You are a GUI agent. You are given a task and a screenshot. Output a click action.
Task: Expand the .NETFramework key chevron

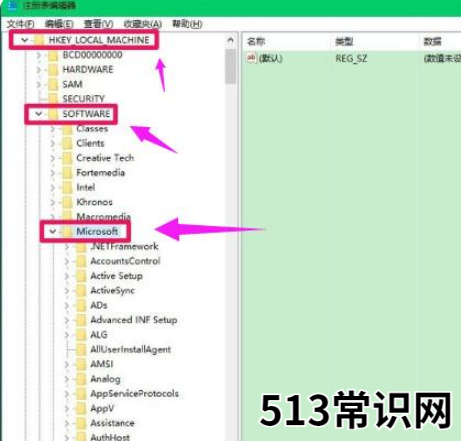pos(66,246)
